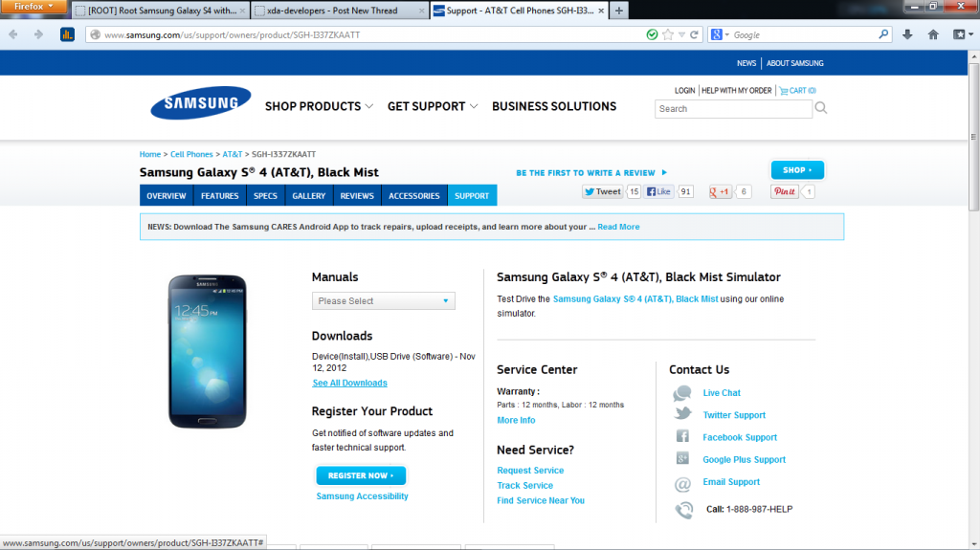The width and height of the screenshot is (980, 550).
Task: Click the Cell Phones breadcrumb link
Action: tap(191, 154)
